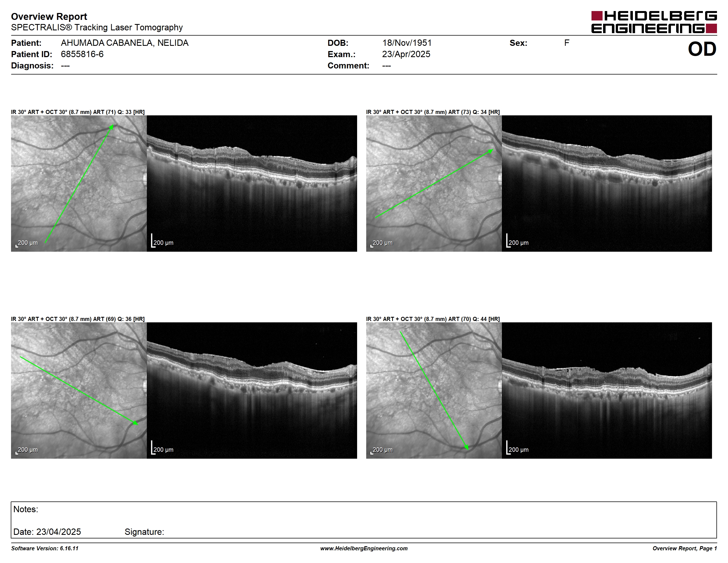
Task: Open the OCT B-scan for scan Q: 36
Action: click(252, 390)
